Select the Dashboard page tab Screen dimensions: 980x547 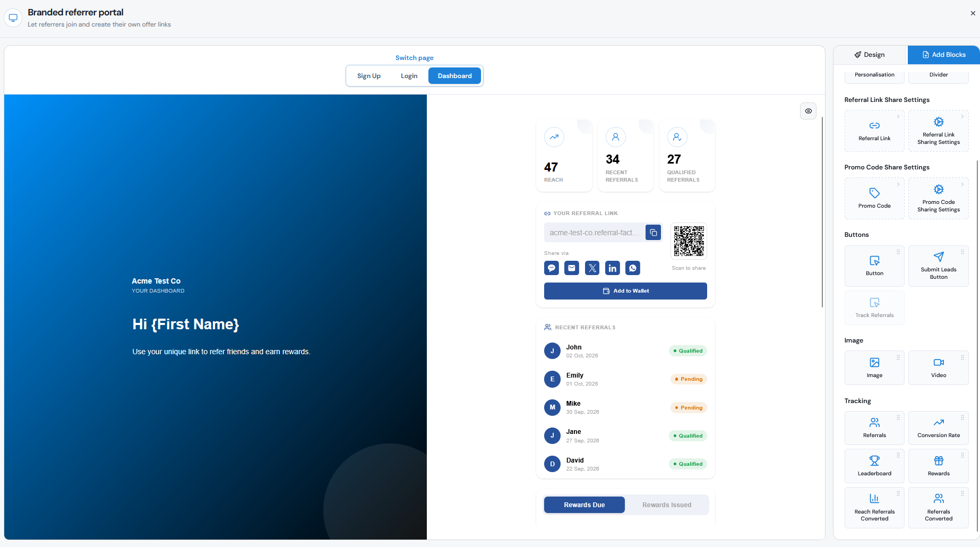(x=454, y=76)
